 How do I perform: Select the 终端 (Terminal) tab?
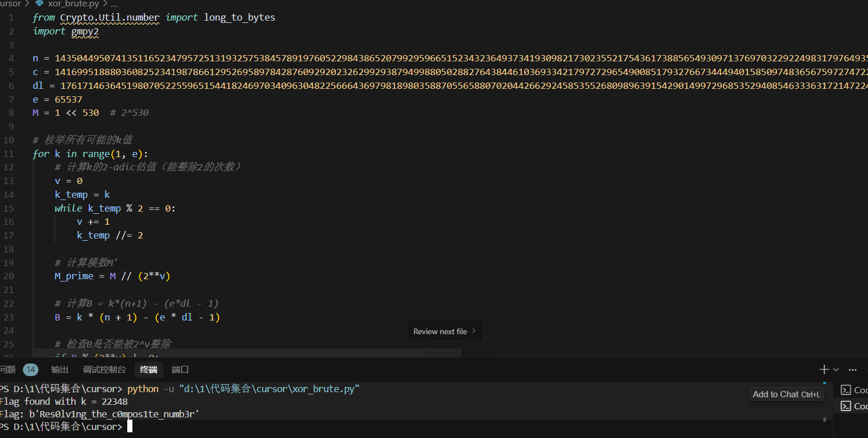point(148,370)
